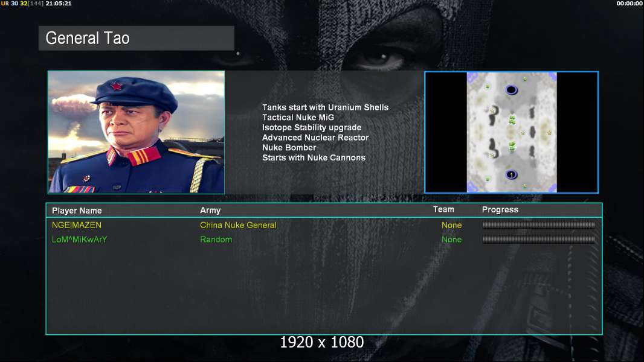Click the Player Name column header
This screenshot has width=644, height=362.
(x=77, y=211)
